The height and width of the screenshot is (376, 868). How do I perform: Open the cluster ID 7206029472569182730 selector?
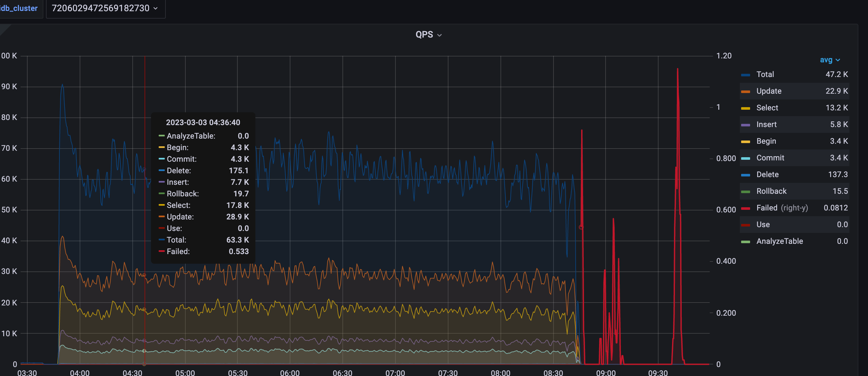105,8
